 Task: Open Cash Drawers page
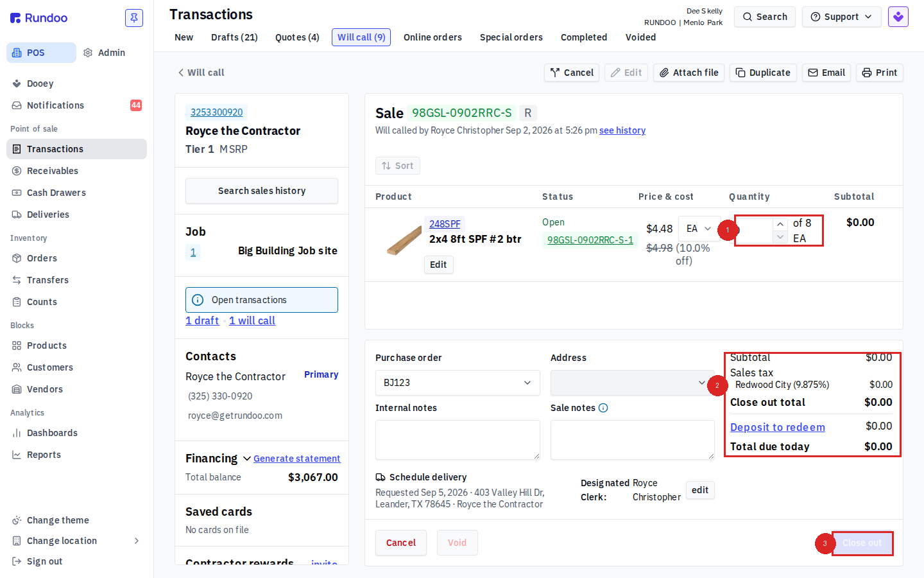click(56, 193)
